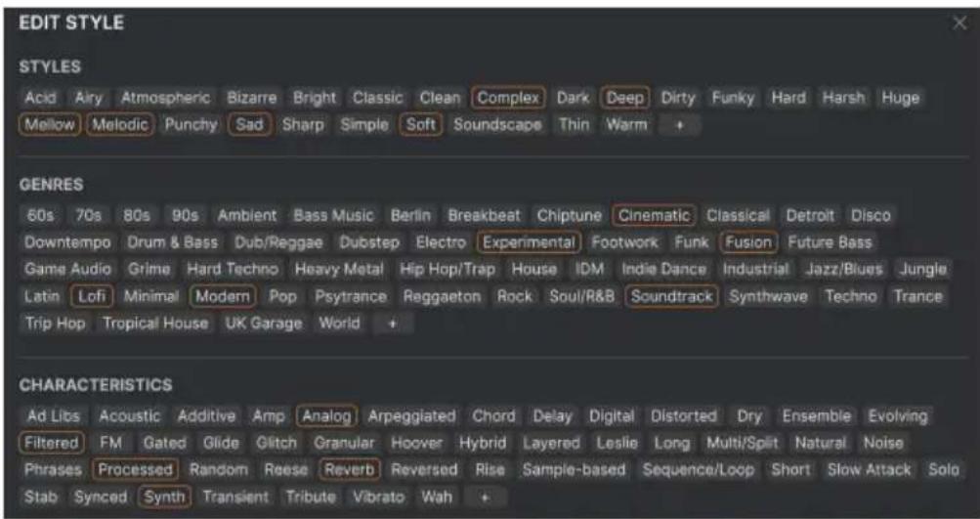Viewport: 980px width, 519px height.
Task: Deselect the Modern genre tag
Action: click(223, 297)
